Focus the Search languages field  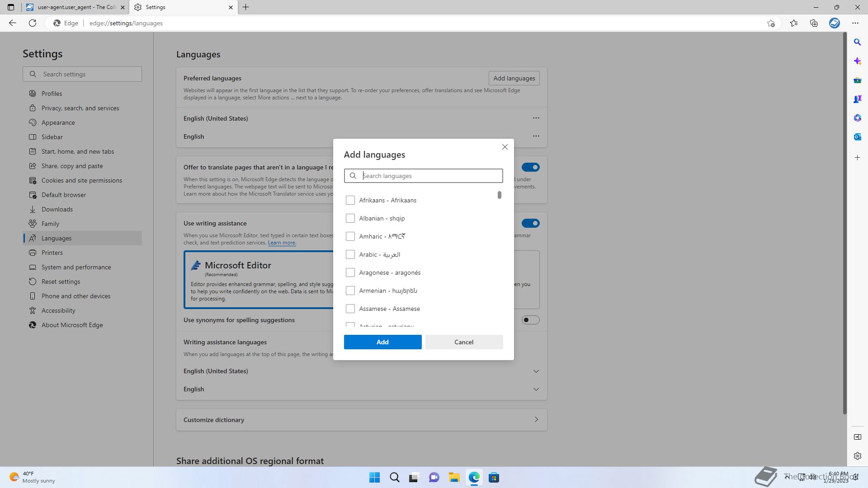point(423,176)
